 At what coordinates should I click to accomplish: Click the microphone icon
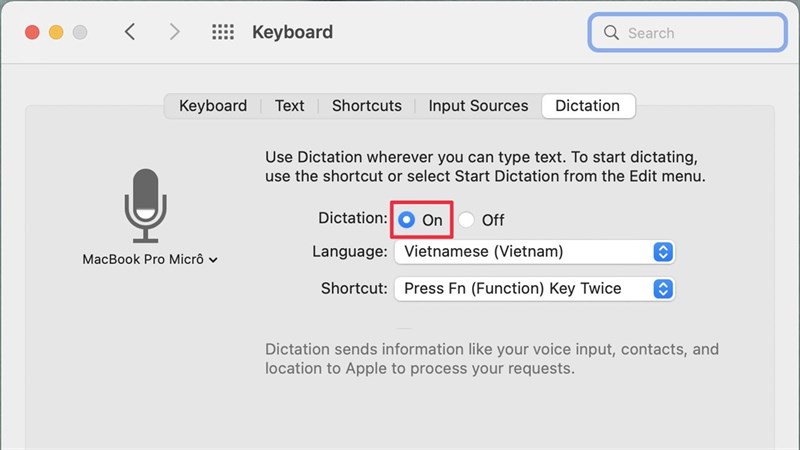point(146,206)
